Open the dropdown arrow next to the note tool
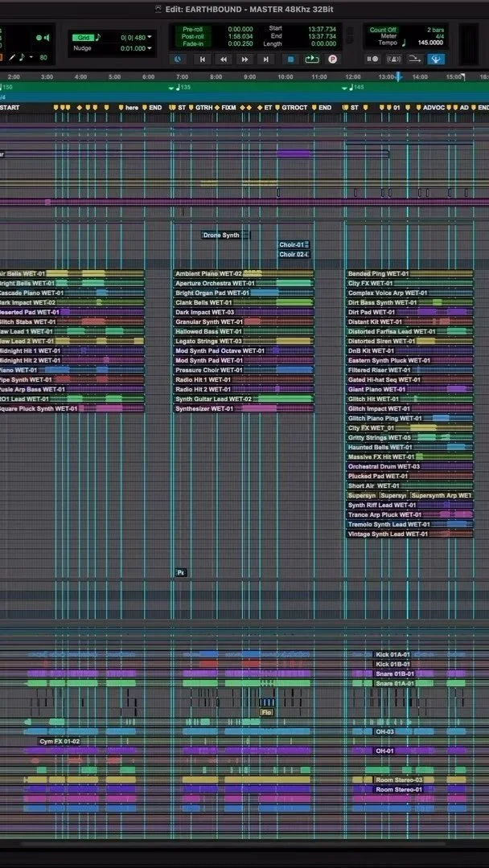This screenshot has height=868, width=489. tap(31, 57)
